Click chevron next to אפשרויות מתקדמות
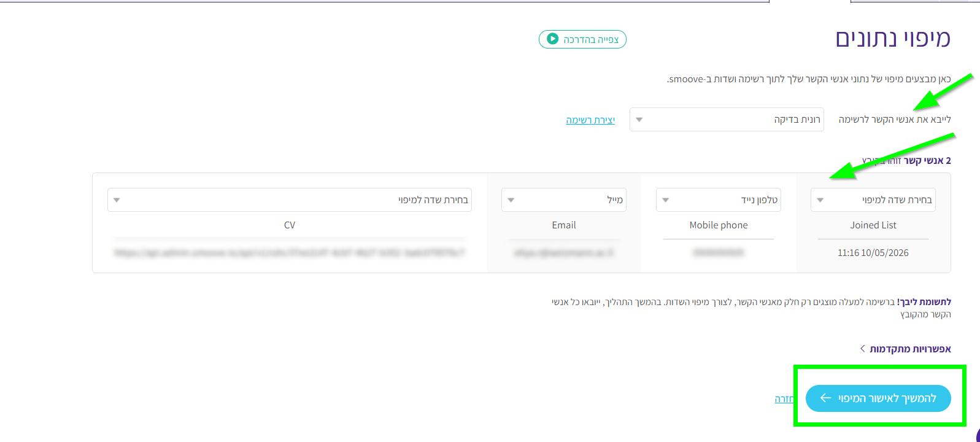The image size is (980, 442). [x=863, y=348]
